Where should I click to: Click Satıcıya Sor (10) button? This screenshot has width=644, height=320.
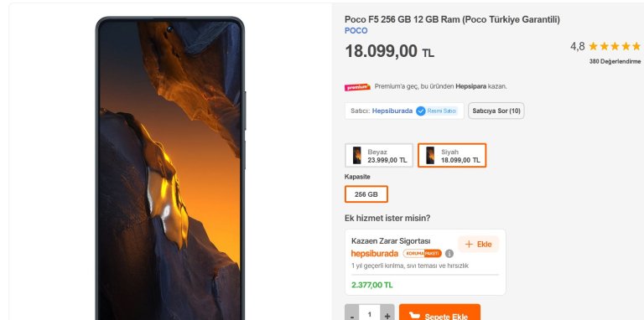tap(496, 111)
